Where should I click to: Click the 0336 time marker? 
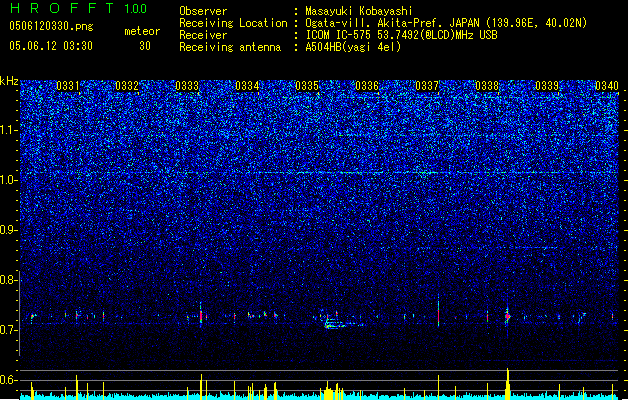coord(367,86)
